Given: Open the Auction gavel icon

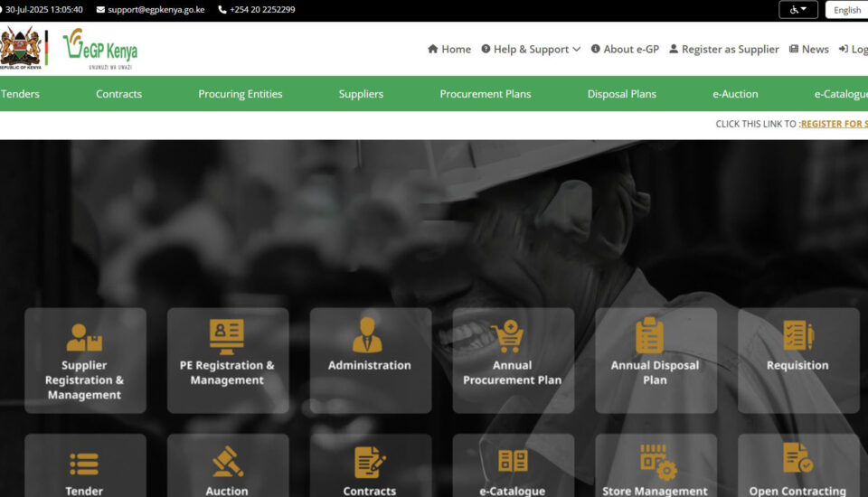Looking at the screenshot, I should (227, 462).
